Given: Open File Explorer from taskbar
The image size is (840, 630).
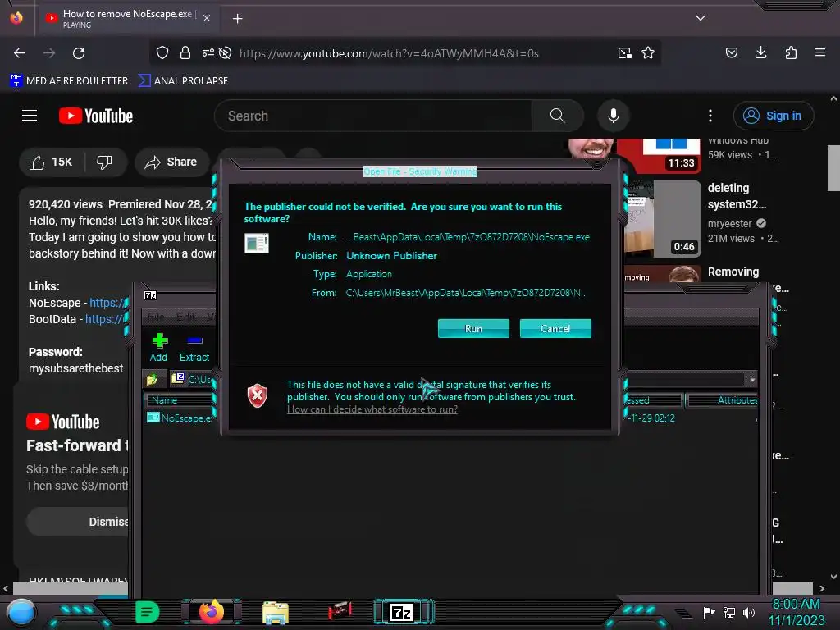Looking at the screenshot, I should (276, 613).
